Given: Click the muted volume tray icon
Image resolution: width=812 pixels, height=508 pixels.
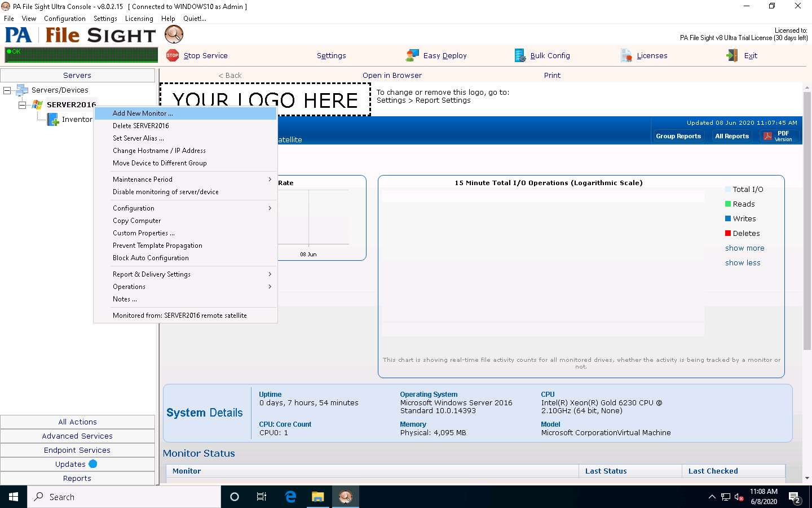Looking at the screenshot, I should pos(739,497).
